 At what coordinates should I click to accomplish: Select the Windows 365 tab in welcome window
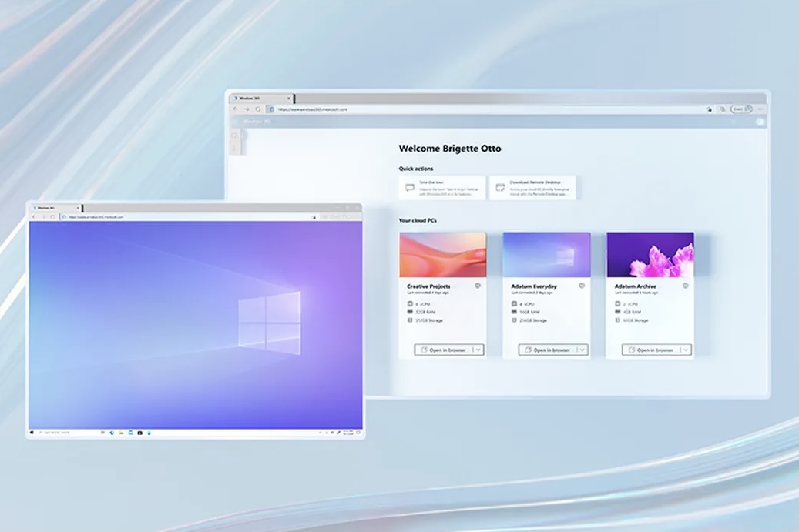tap(260, 98)
